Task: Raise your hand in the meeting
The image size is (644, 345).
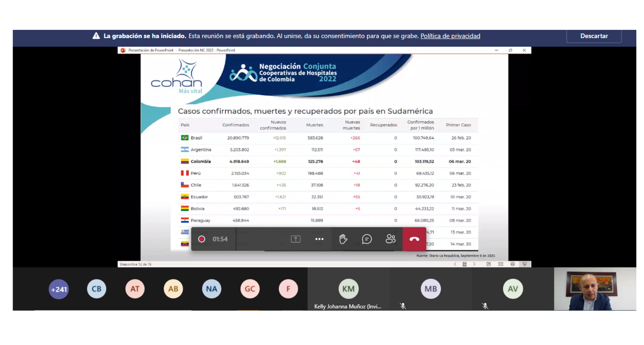Action: [x=343, y=239]
